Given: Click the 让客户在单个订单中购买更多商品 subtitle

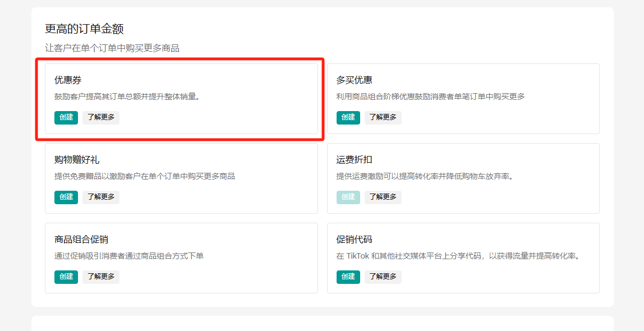Looking at the screenshot, I should click(112, 48).
